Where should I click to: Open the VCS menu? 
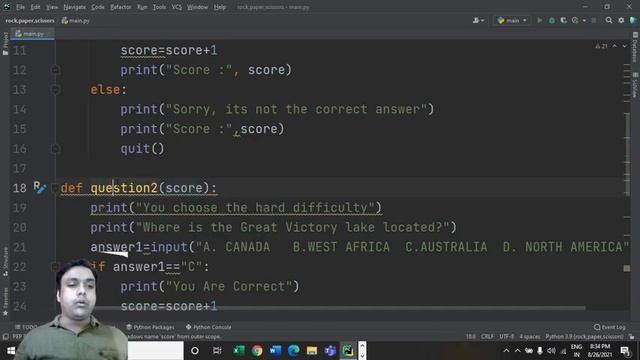tap(177, 7)
